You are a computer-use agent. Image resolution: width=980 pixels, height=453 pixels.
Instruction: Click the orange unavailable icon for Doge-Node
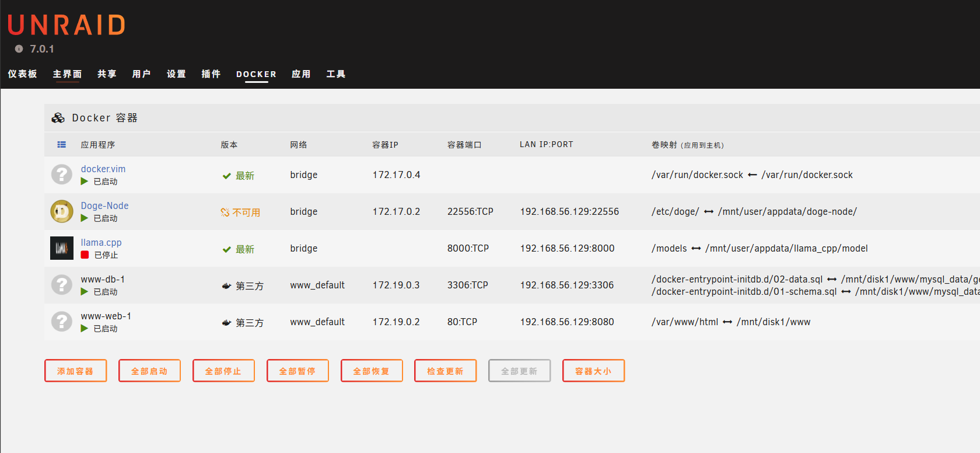tap(225, 212)
